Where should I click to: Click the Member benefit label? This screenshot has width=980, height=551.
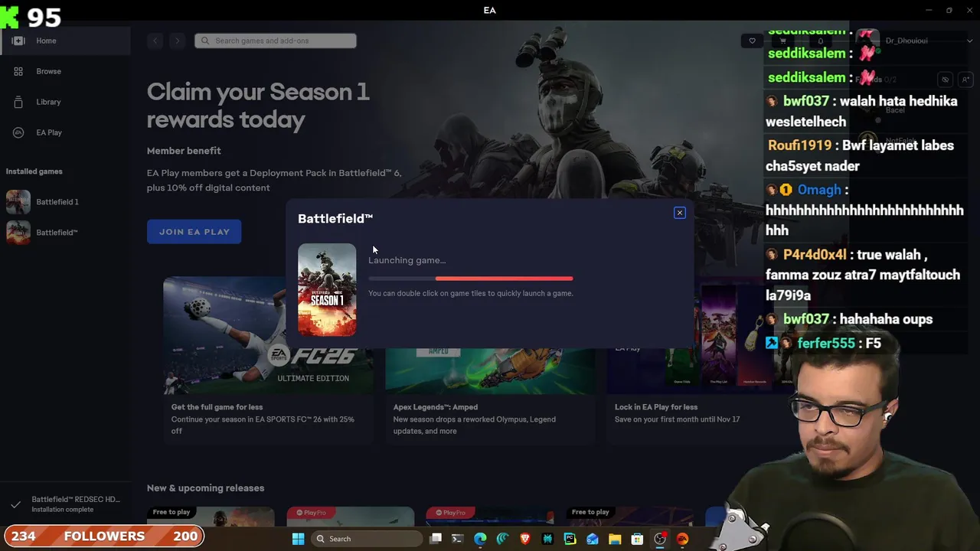(184, 151)
